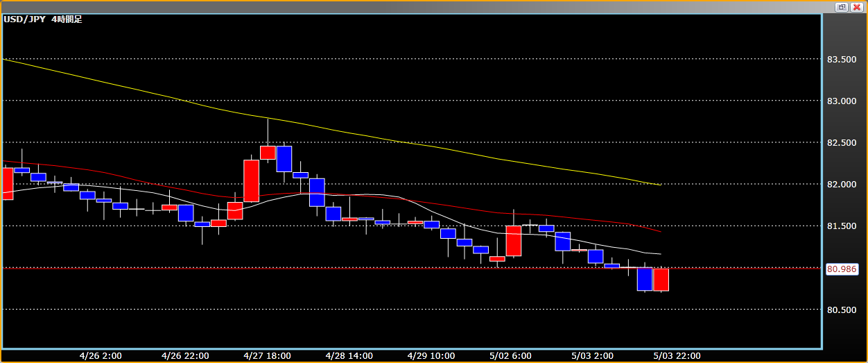This screenshot has width=868, height=363.
Task: Select the latest red candlestick at 5/03 22:00
Action: [x=661, y=280]
